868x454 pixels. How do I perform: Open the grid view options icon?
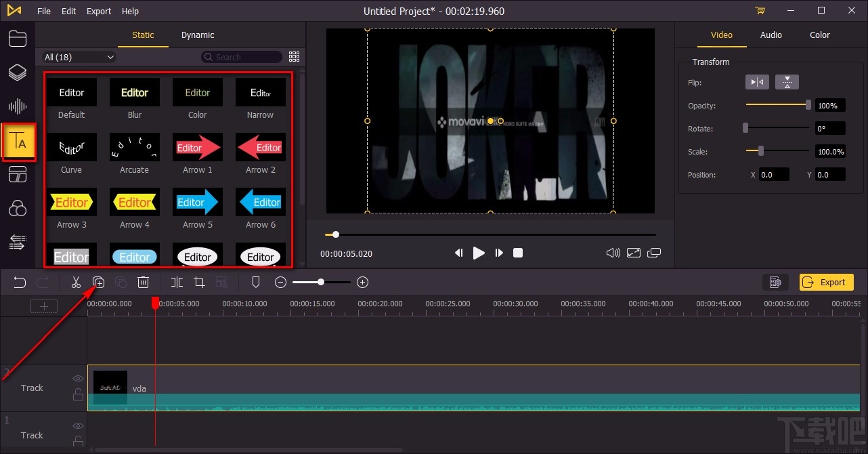pyautogui.click(x=294, y=57)
